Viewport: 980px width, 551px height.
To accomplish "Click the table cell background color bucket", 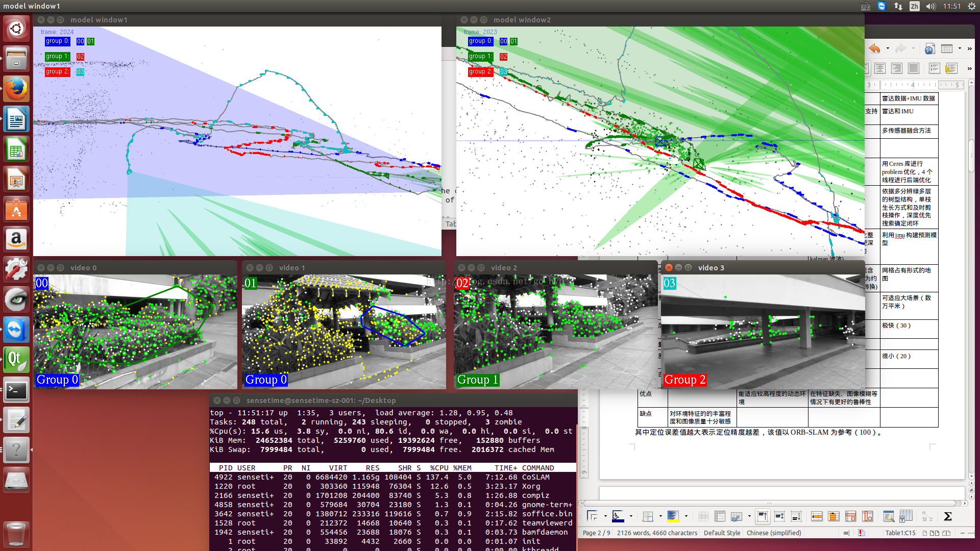I will pos(618,516).
